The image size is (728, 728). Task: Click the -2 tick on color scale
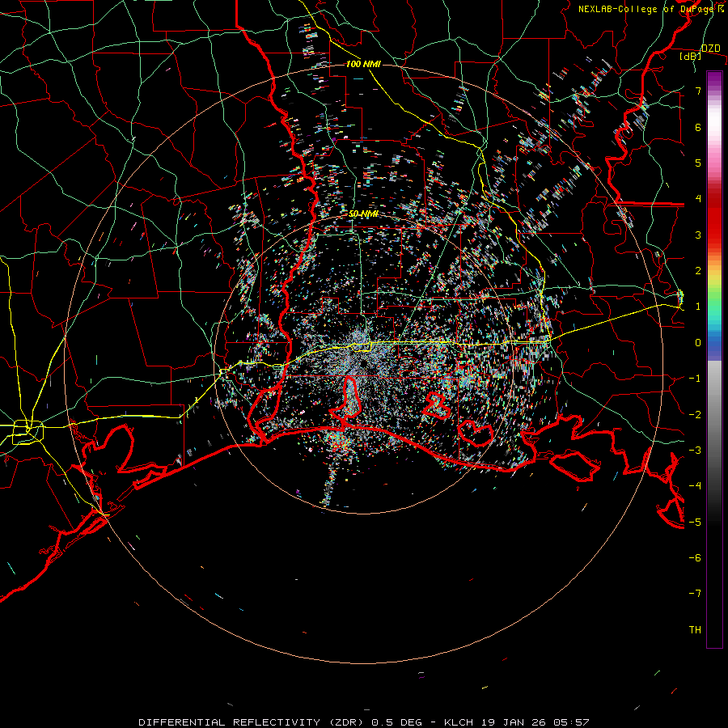click(695, 415)
